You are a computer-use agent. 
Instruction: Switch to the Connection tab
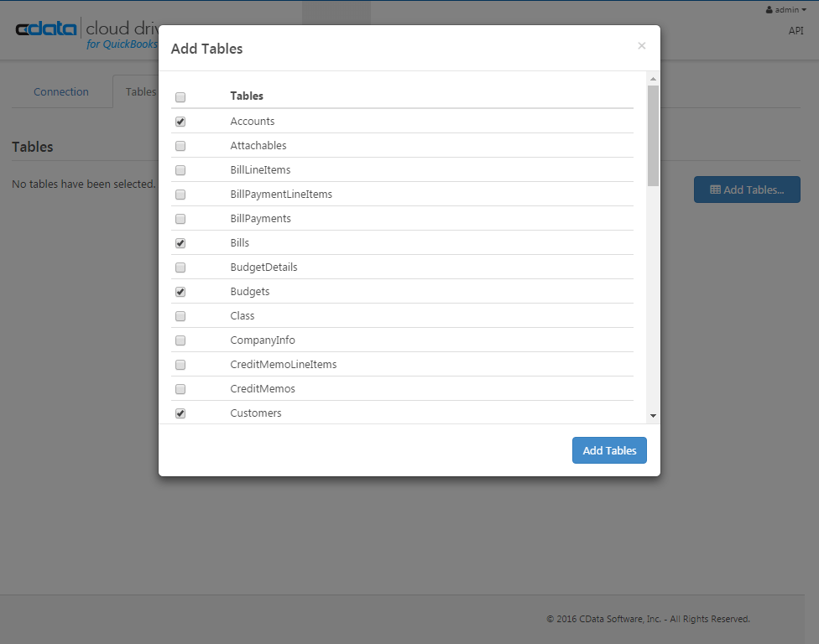pyautogui.click(x=61, y=92)
